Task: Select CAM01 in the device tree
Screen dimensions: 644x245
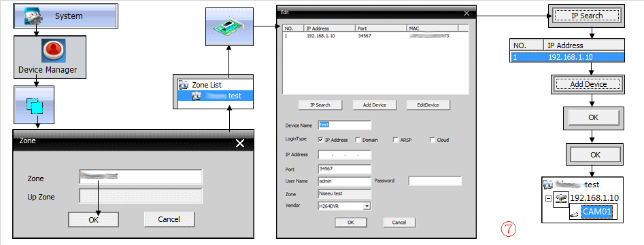Action: [x=597, y=212]
